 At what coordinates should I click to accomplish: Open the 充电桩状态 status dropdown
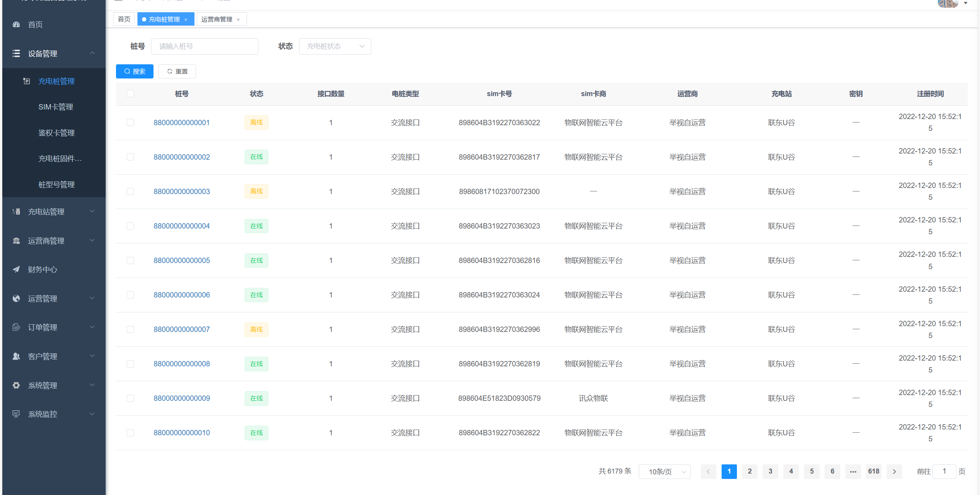point(335,46)
